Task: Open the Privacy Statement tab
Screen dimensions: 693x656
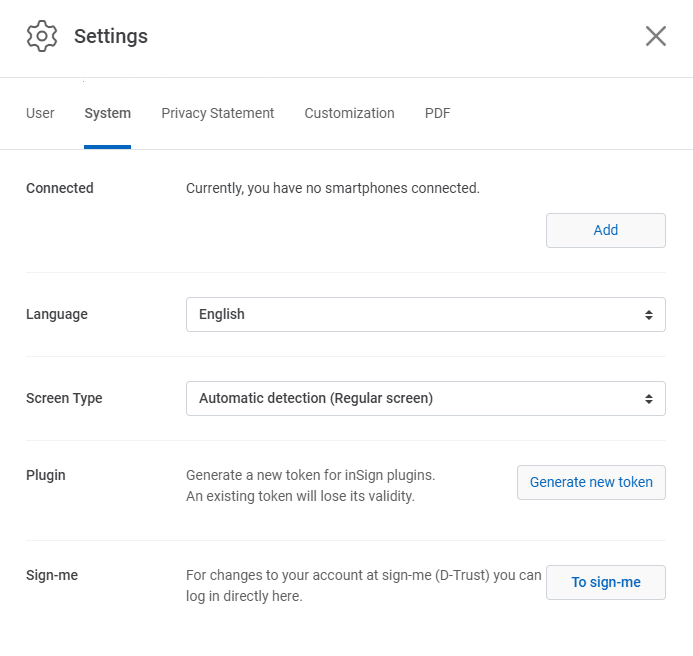Action: pos(217,113)
